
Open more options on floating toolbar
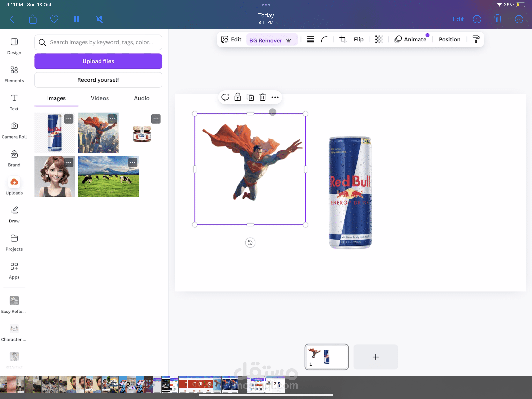275,97
